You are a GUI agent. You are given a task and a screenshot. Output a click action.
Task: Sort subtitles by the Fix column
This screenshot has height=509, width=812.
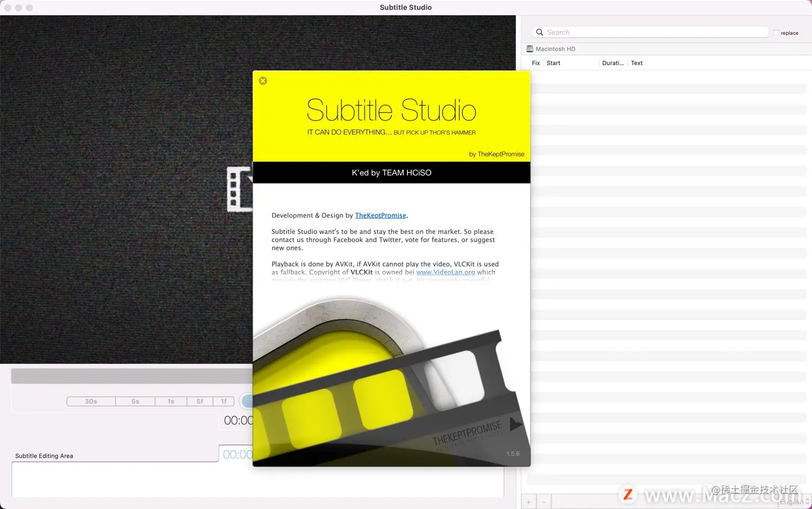(536, 63)
